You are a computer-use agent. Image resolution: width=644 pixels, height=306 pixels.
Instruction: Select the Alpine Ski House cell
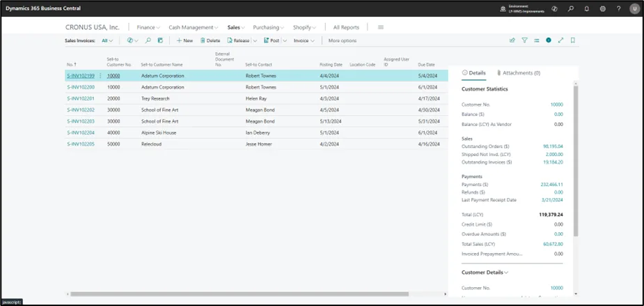[x=159, y=133]
